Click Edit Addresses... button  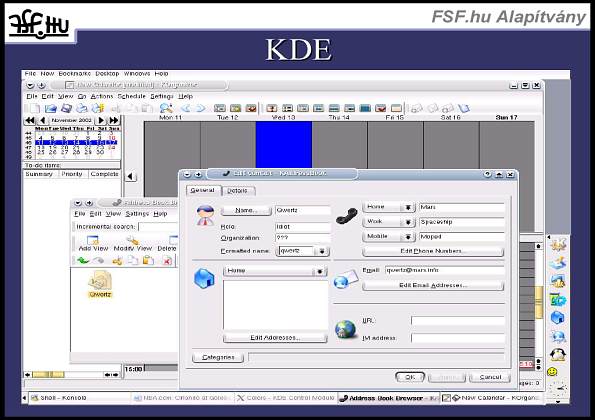[275, 338]
